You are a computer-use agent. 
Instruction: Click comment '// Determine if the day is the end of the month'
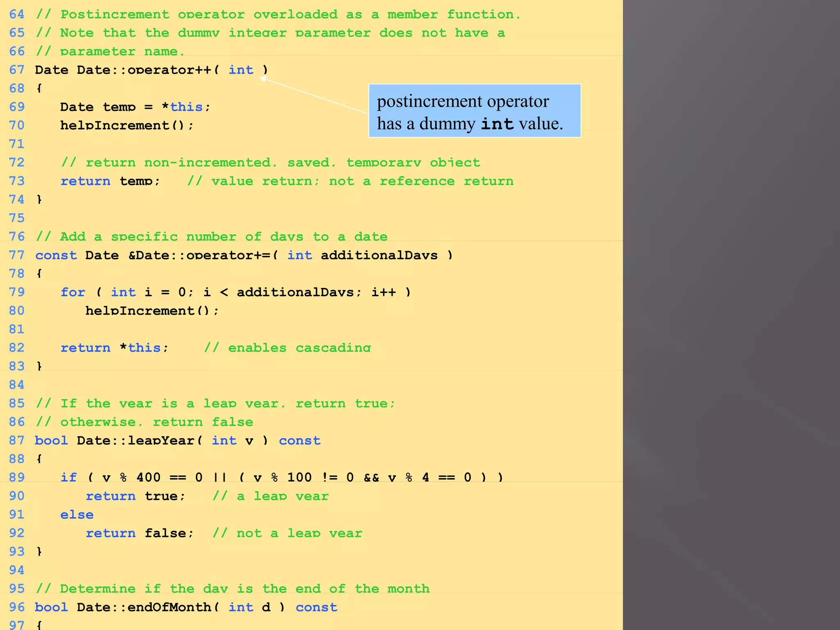click(233, 589)
